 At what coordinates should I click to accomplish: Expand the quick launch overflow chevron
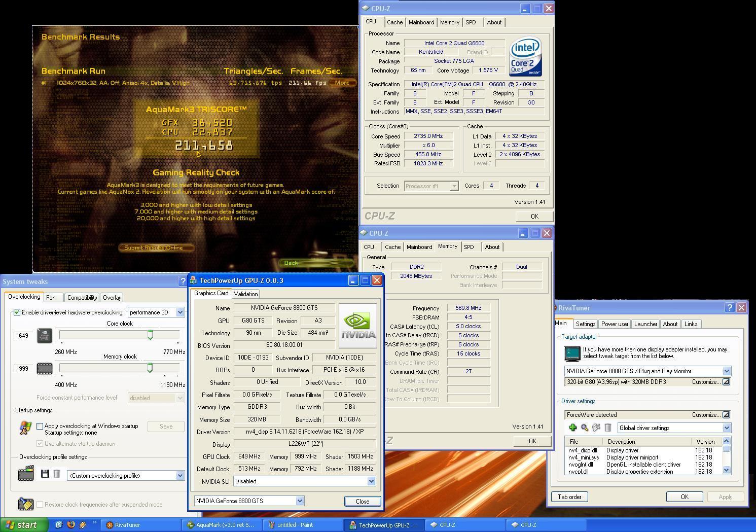94,523
